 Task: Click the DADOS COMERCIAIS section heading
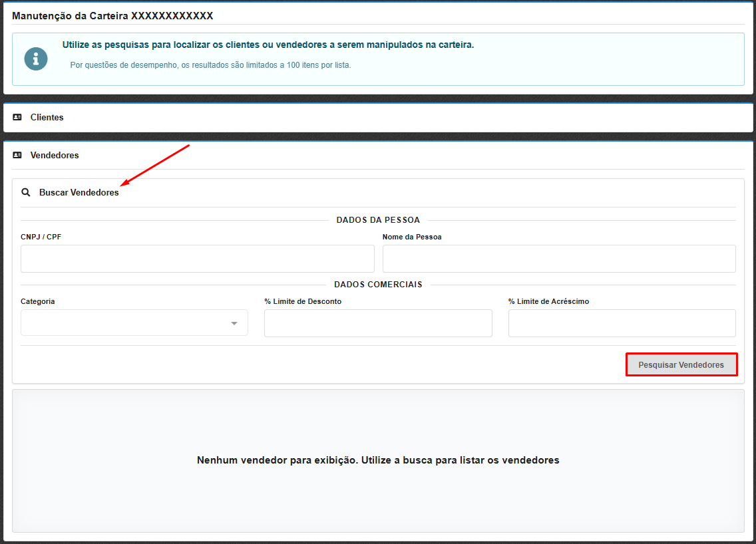(x=378, y=285)
